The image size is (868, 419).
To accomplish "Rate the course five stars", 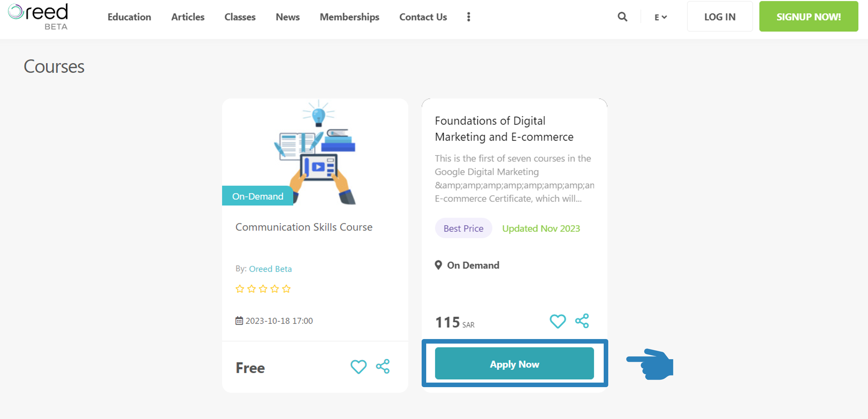I will tap(286, 289).
